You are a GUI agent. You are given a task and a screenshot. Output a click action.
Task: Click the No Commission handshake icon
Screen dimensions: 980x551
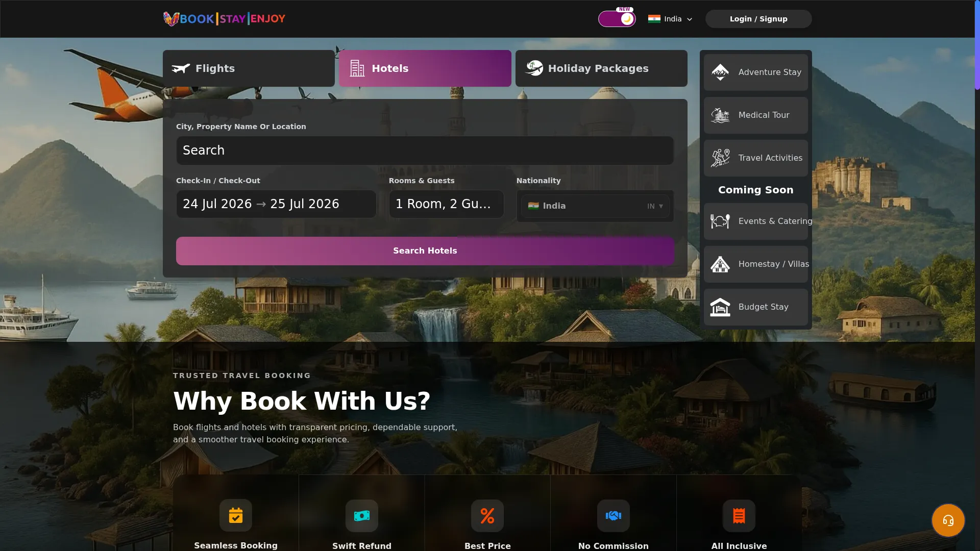(614, 516)
